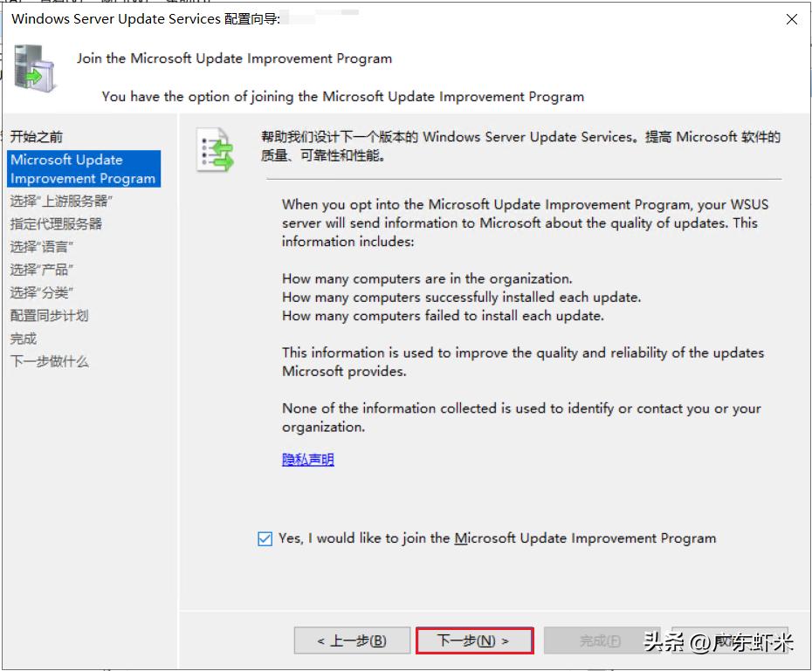812x671 pixels.
Task: Select the 下一步做什么 step
Action: pos(49,361)
